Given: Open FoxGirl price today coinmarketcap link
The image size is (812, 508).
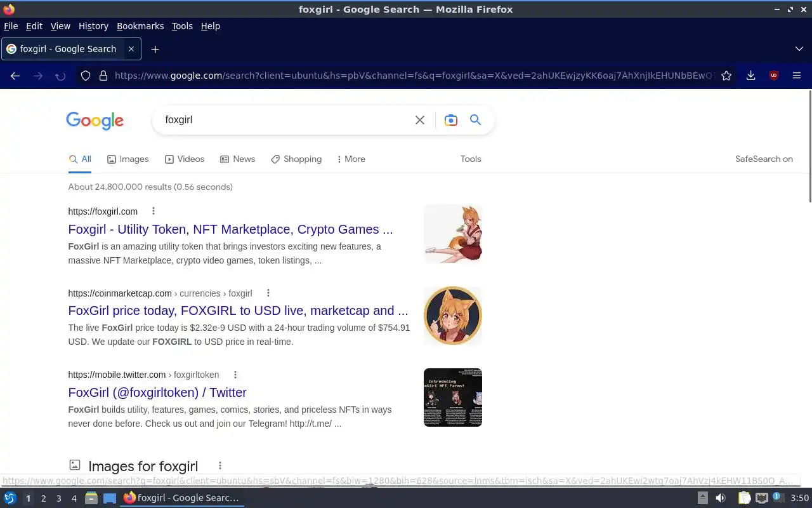Looking at the screenshot, I should point(238,311).
